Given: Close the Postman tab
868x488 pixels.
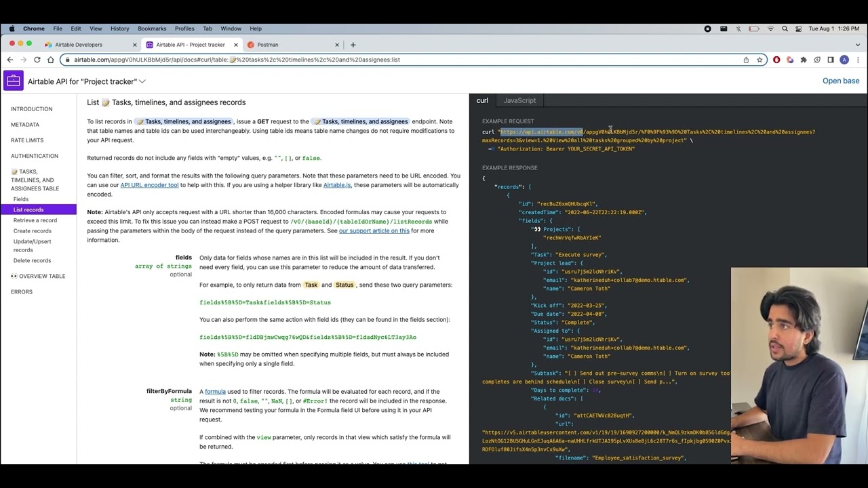Looking at the screenshot, I should (x=336, y=45).
